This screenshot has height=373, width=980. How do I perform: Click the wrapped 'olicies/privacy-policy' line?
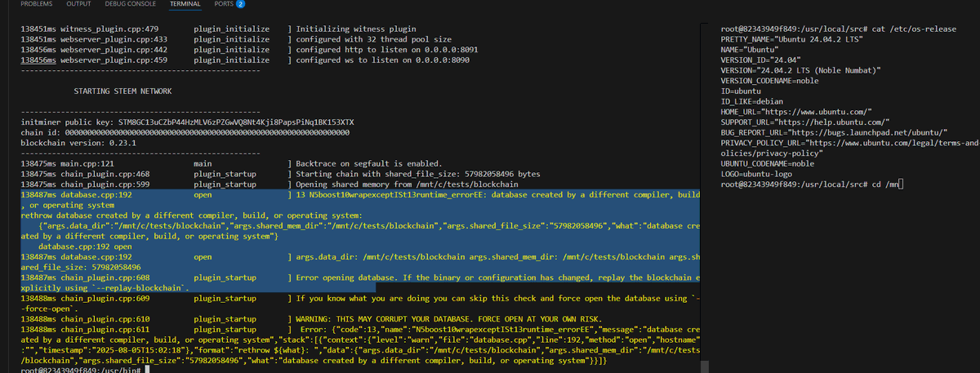click(772, 153)
